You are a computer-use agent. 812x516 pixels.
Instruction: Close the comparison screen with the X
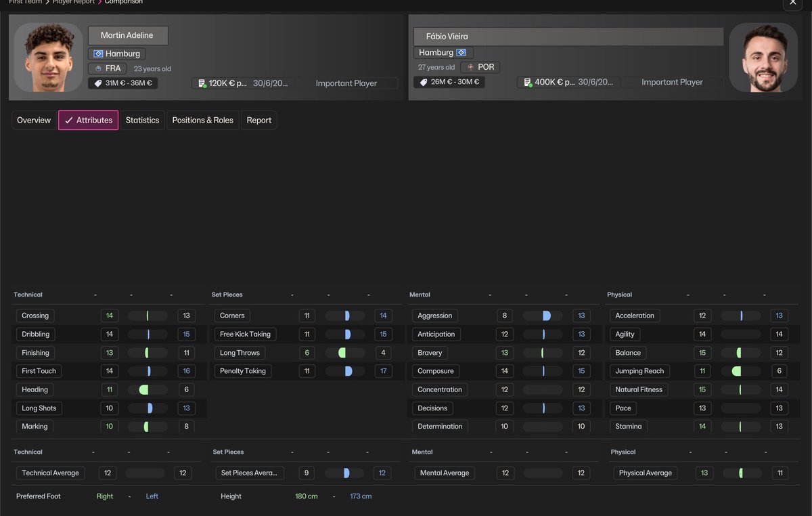tap(793, 3)
